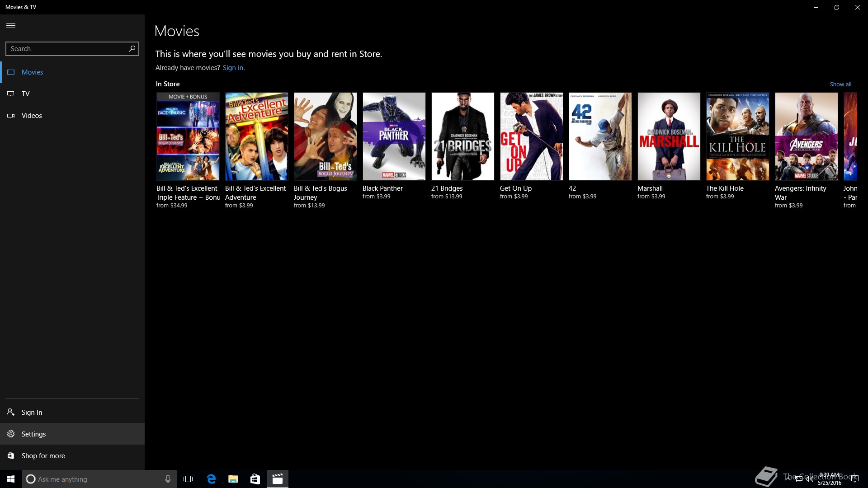Open the Action Center notifications icon
Image resolution: width=868 pixels, height=488 pixels.
point(854,479)
